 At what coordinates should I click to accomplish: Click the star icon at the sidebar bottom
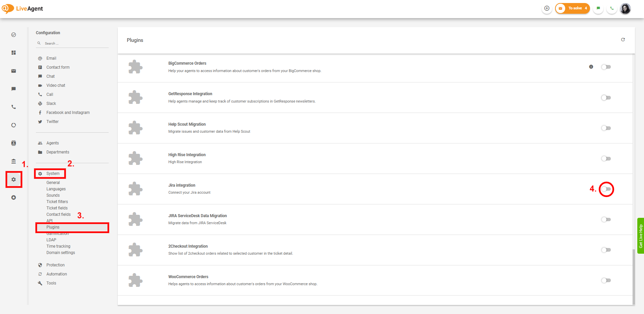tap(14, 198)
